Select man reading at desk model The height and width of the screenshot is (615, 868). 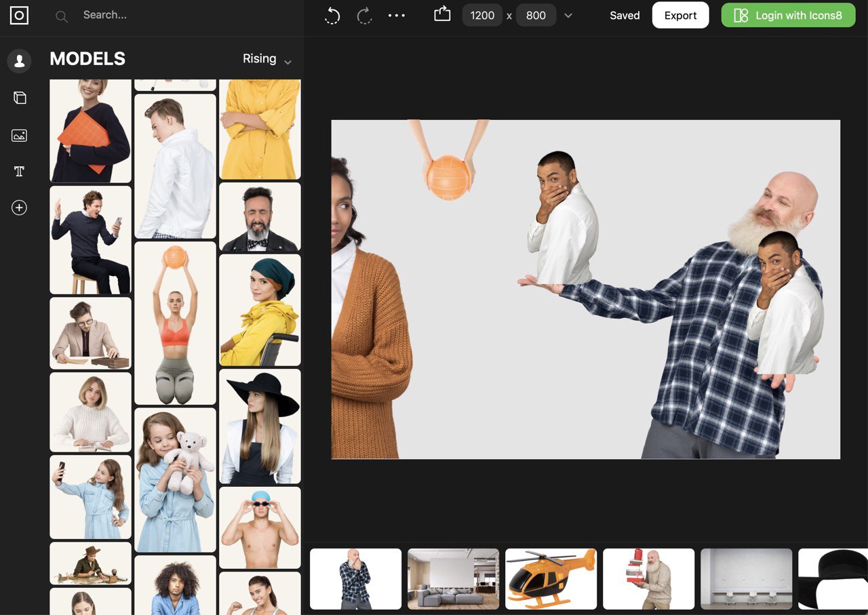point(91,334)
